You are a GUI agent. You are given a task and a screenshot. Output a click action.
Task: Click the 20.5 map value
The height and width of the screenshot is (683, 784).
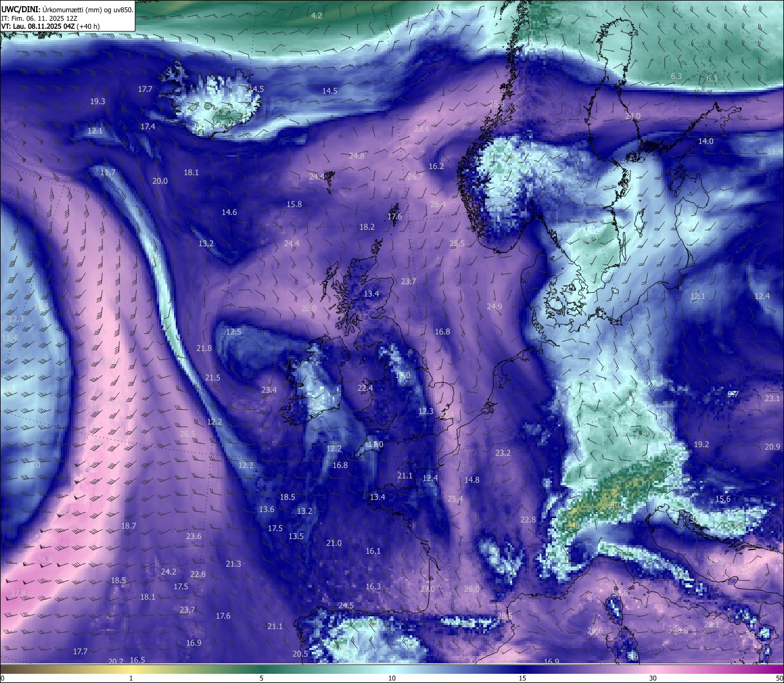pyautogui.click(x=300, y=654)
